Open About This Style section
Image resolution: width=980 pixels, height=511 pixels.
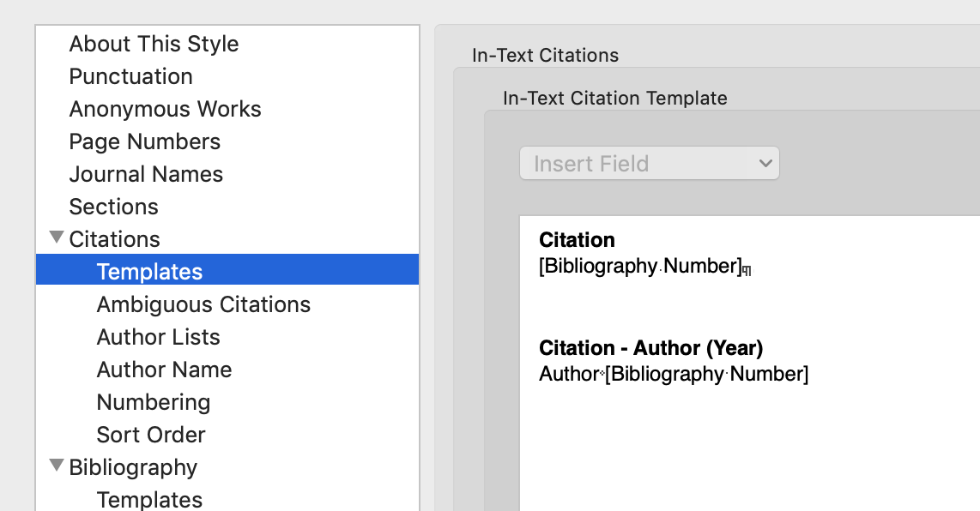[154, 44]
